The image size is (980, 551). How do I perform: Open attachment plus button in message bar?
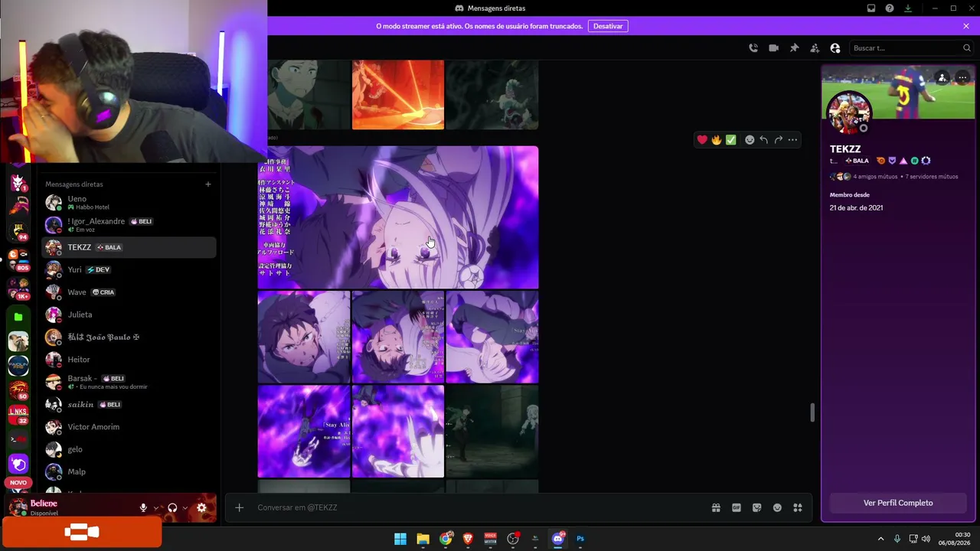[239, 507]
